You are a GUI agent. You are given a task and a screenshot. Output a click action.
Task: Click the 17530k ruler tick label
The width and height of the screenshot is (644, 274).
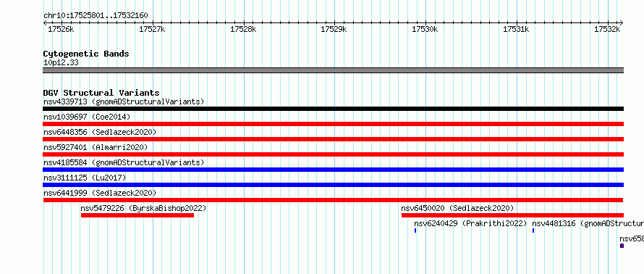pos(425,29)
